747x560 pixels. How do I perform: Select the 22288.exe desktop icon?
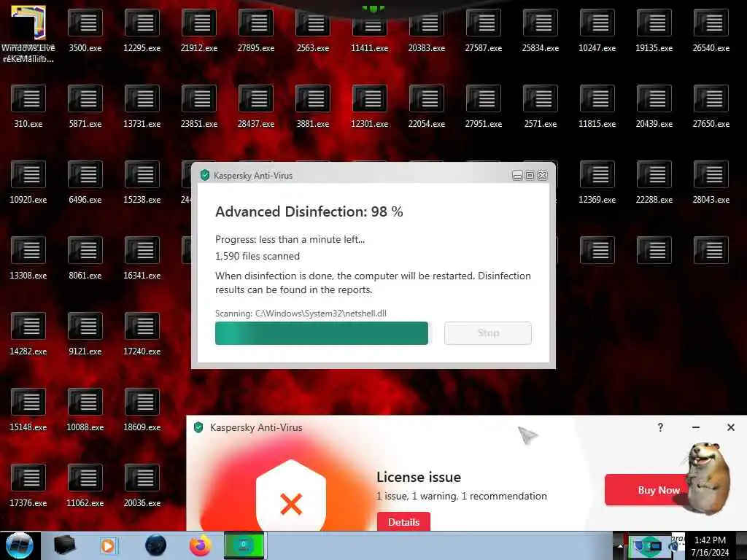(x=654, y=174)
